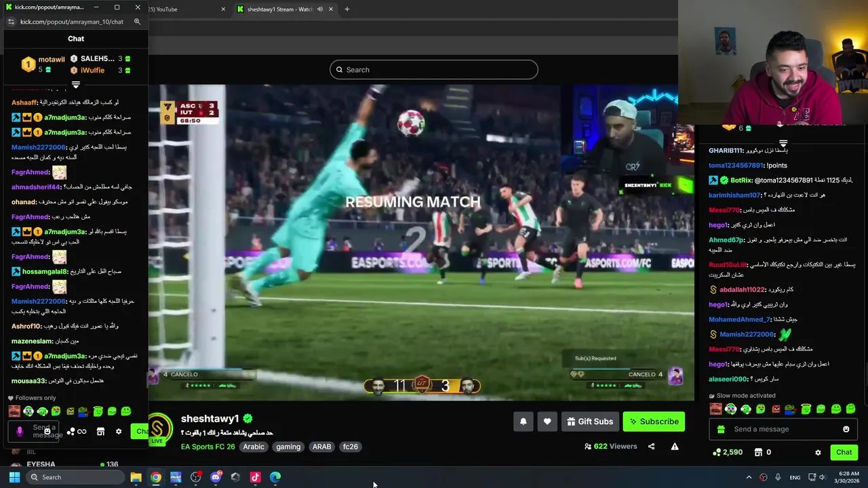Open site information icon in popout address bar

tap(11, 22)
